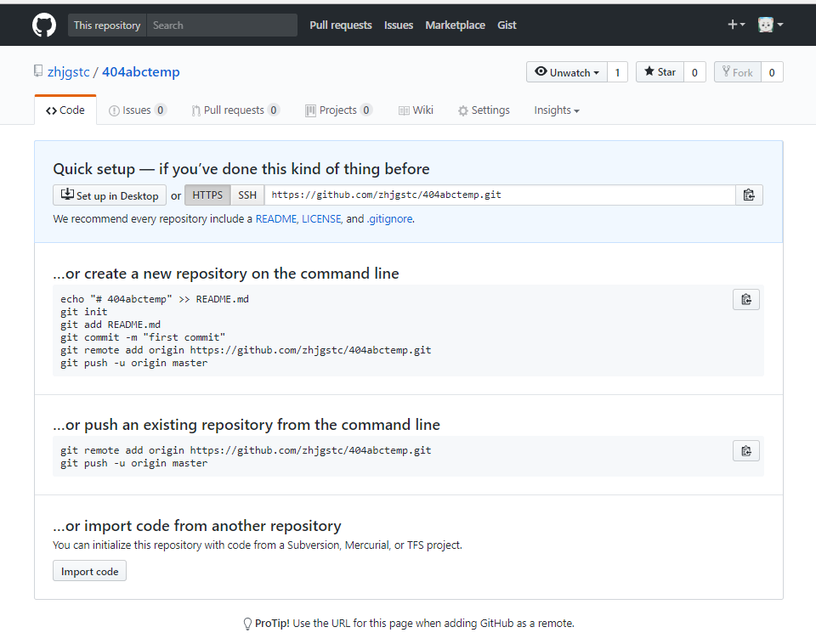Switch to the Projects tab
Viewport: 816px width, 644px height.
pyautogui.click(x=338, y=110)
